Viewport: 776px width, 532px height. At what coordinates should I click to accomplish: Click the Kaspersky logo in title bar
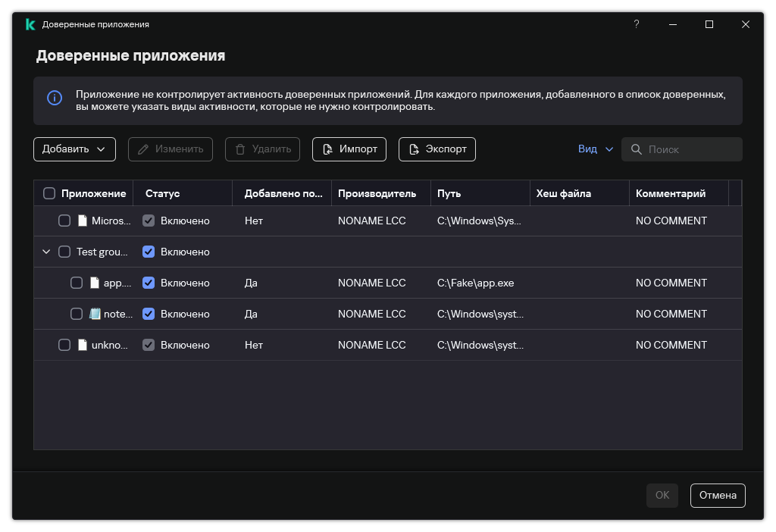(30, 24)
